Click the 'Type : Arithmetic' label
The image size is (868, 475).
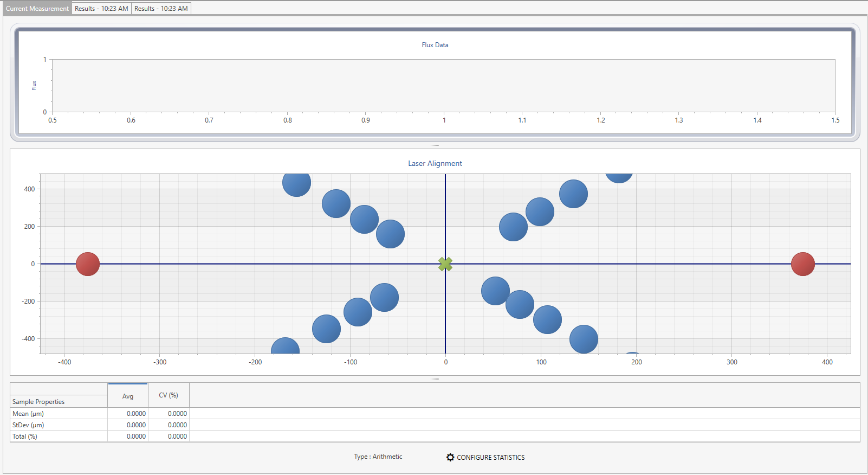pos(378,457)
